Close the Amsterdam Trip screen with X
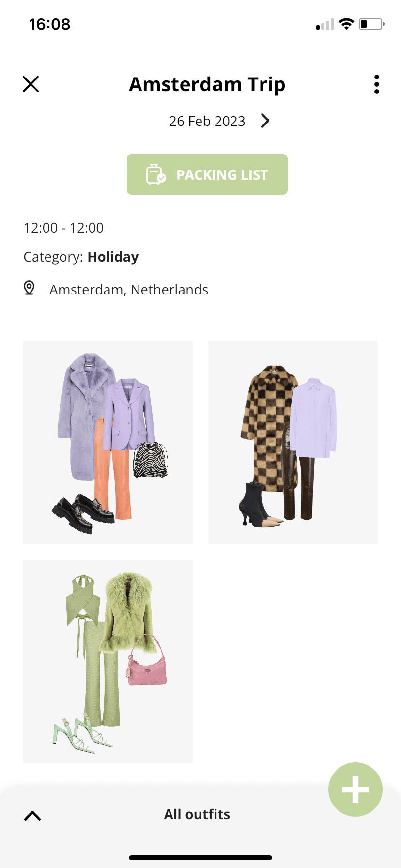Screen dimensions: 401x868 point(31,84)
